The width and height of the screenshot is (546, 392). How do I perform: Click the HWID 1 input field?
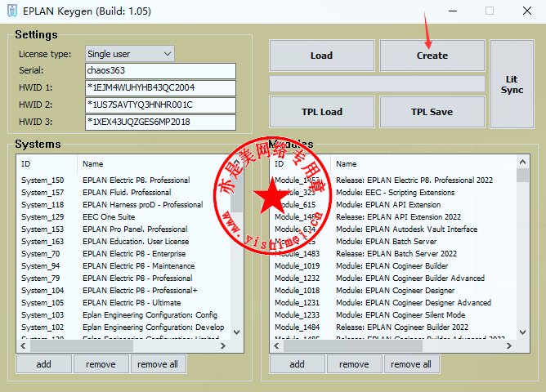(160, 87)
